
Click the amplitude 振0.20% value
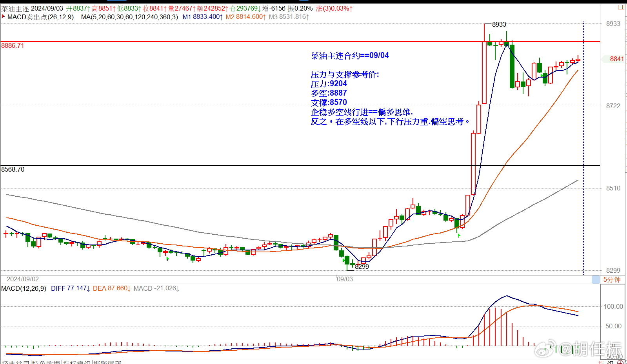coord(300,8)
